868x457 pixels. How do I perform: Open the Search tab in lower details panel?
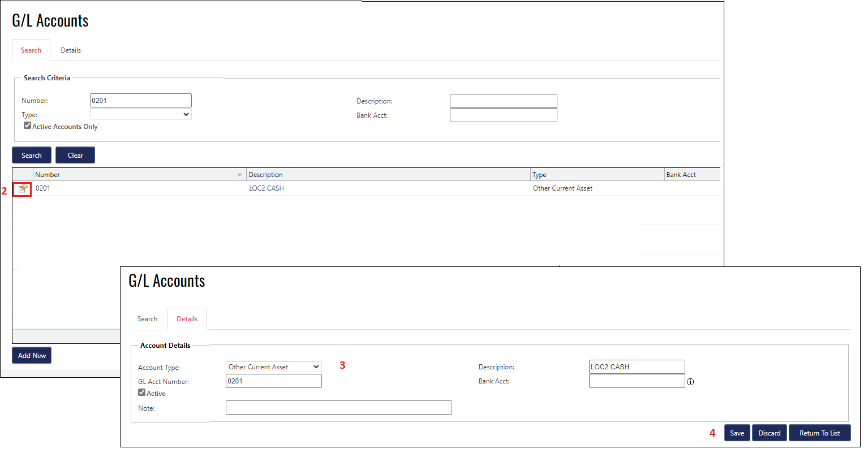(x=147, y=319)
